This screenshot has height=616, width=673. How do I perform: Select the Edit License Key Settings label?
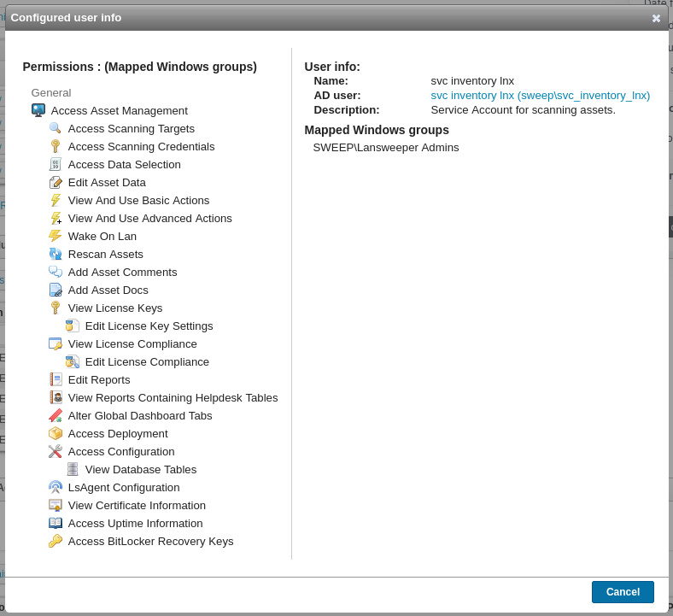(149, 326)
